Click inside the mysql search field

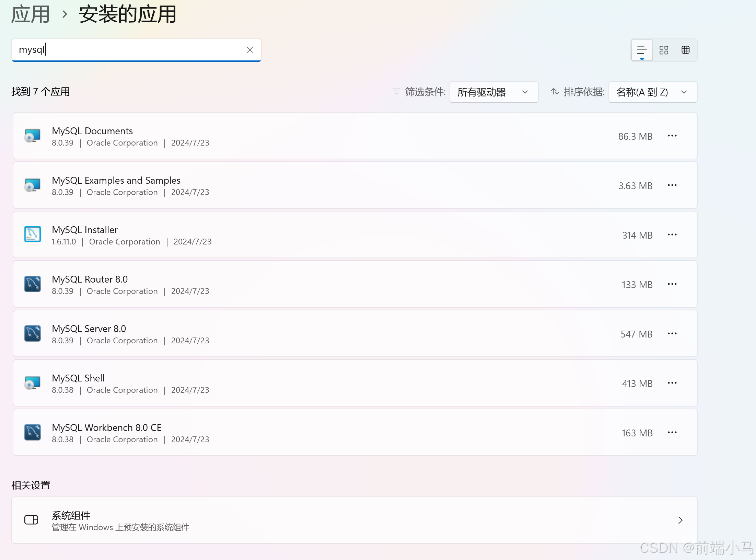click(130, 50)
